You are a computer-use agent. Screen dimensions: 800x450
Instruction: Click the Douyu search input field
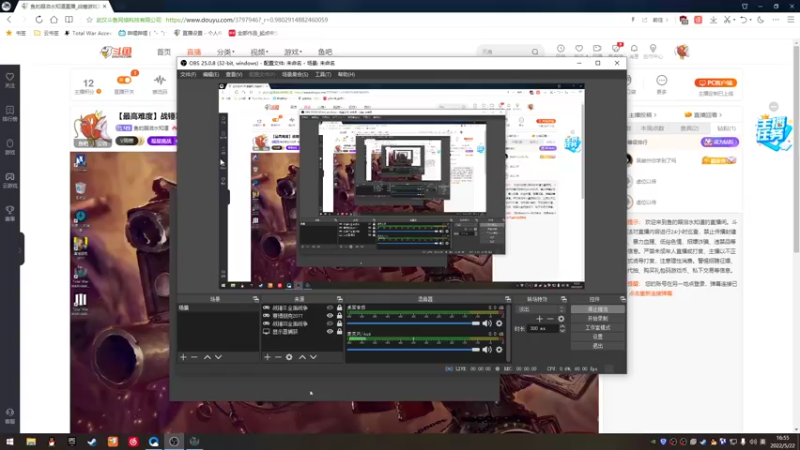pyautogui.click(x=505, y=52)
